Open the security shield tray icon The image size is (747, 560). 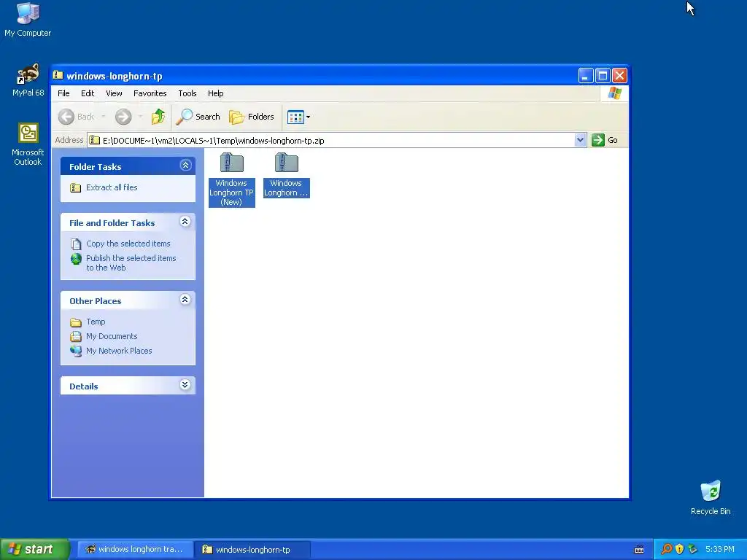pyautogui.click(x=679, y=550)
